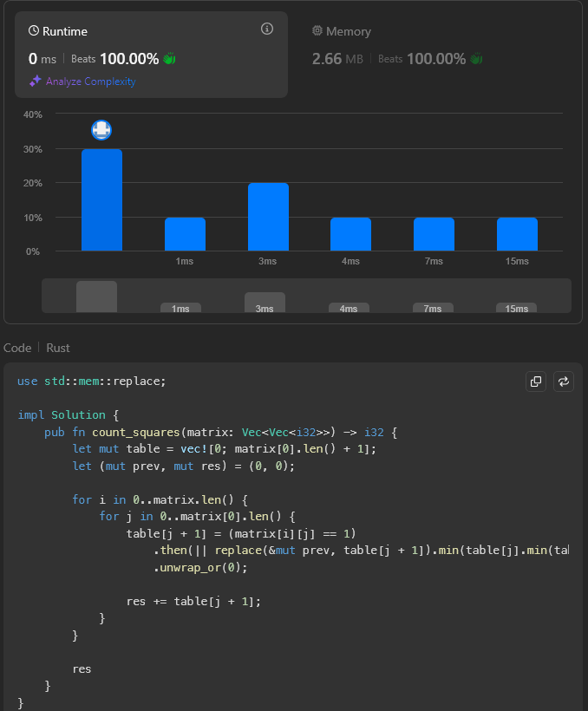Screen dimensions: 588x711
Task: Click the "Code" label above editor
Action: pyautogui.click(x=17, y=348)
